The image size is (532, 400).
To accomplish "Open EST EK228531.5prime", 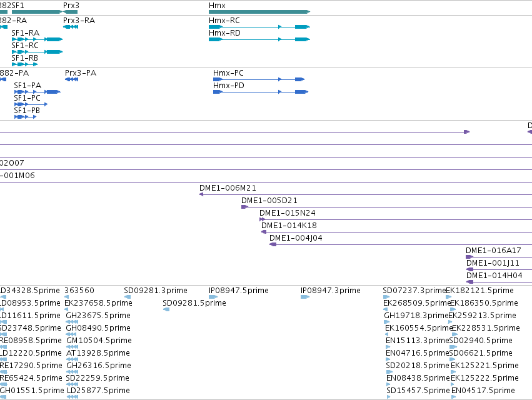I will coord(486,328).
